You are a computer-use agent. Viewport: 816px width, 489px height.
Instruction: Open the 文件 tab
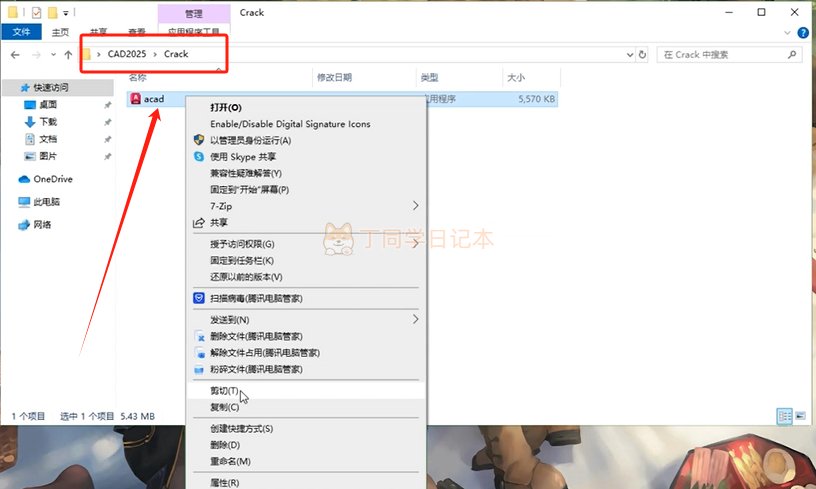pyautogui.click(x=21, y=32)
